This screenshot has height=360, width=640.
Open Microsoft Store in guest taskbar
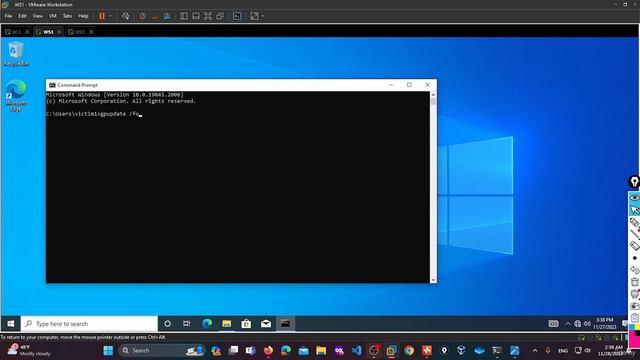246,324
